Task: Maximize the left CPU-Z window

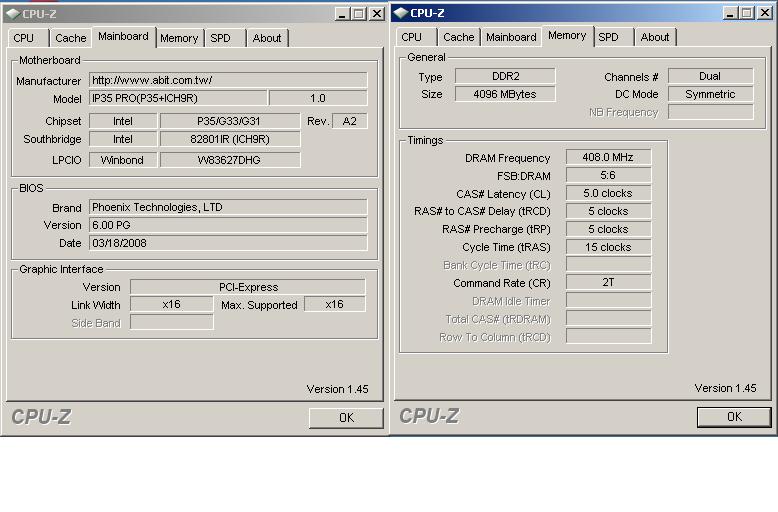Action: click(x=359, y=14)
